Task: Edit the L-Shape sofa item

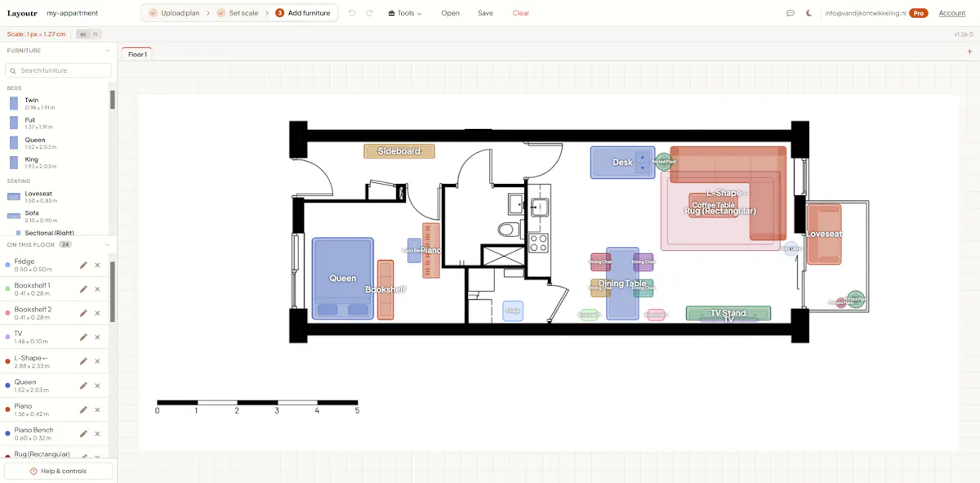Action: coord(83,361)
